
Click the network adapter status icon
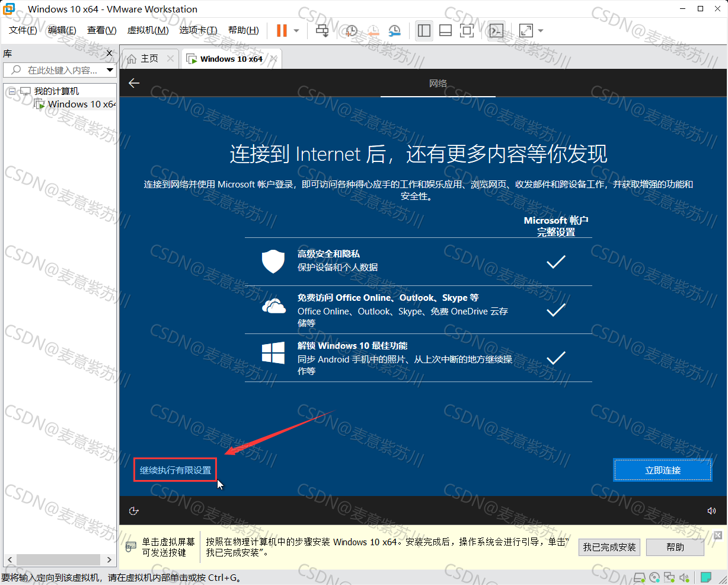pos(669,577)
